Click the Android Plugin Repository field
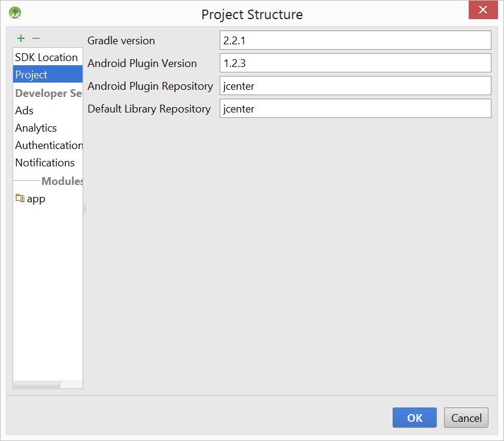Screen dimensions: 504x441 click(355, 86)
